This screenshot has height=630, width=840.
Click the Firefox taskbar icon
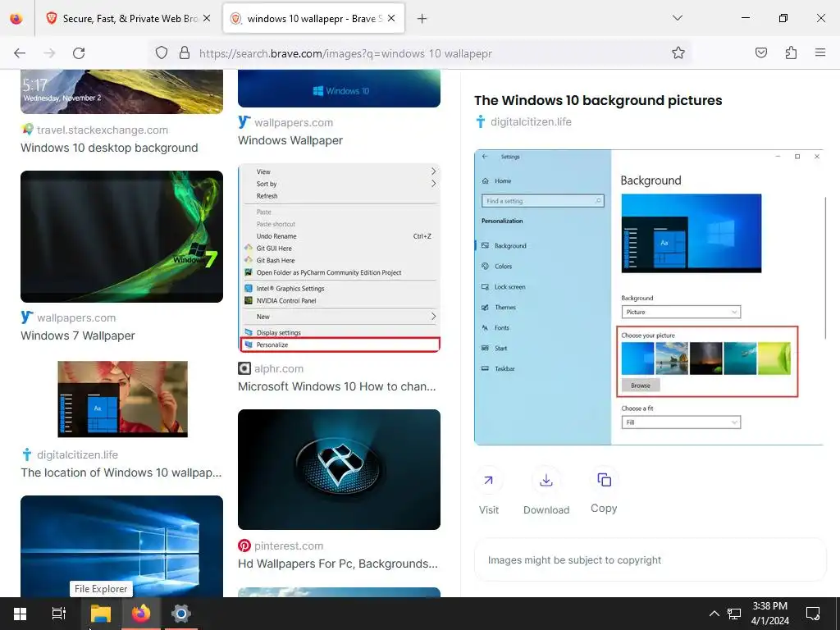pyautogui.click(x=141, y=614)
